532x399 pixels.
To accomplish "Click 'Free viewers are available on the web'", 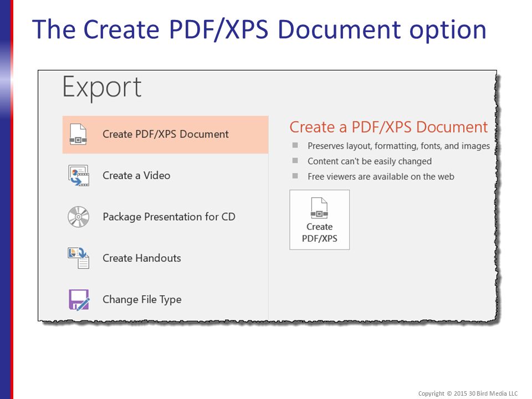I will coord(381,176).
